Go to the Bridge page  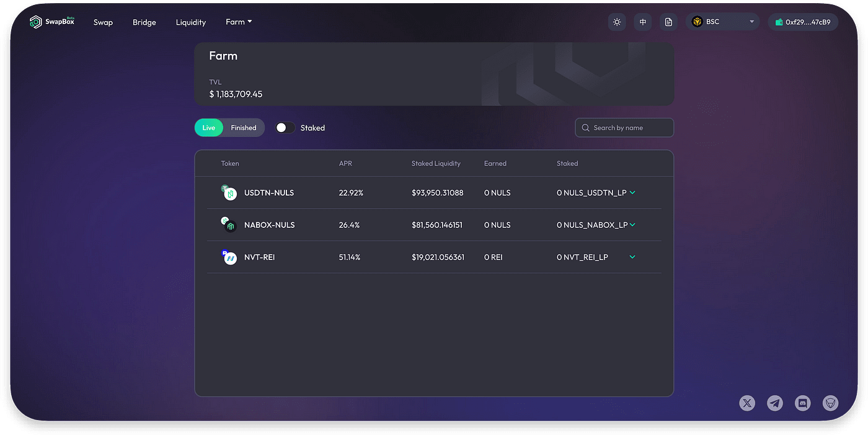[x=144, y=22]
